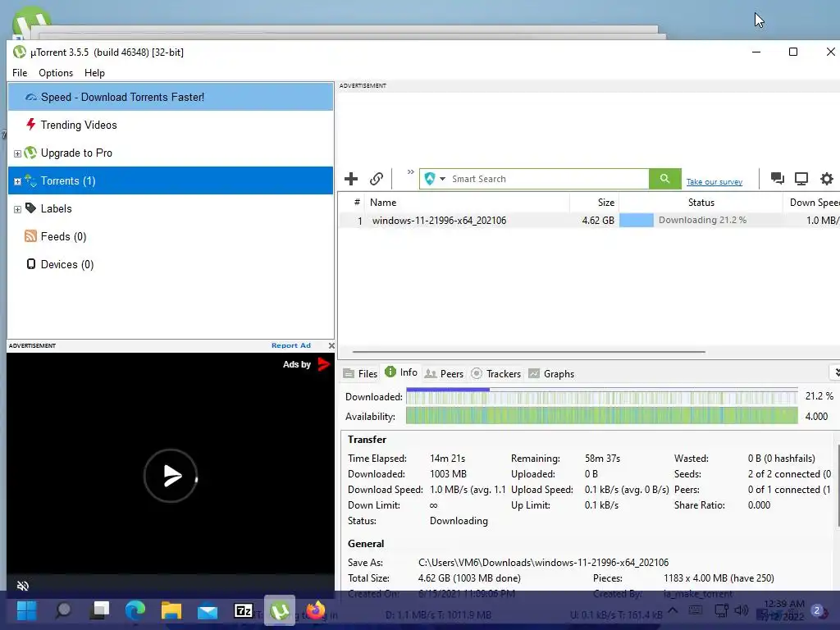The image size is (840, 630).
Task: Open 7-Zip from the taskbar
Action: click(243, 610)
